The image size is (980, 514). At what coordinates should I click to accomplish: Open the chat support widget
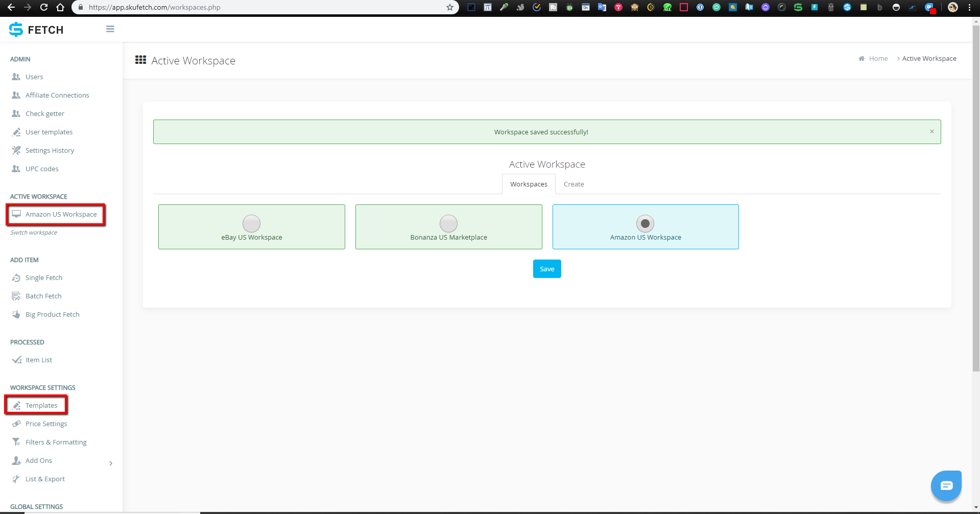[x=946, y=485]
